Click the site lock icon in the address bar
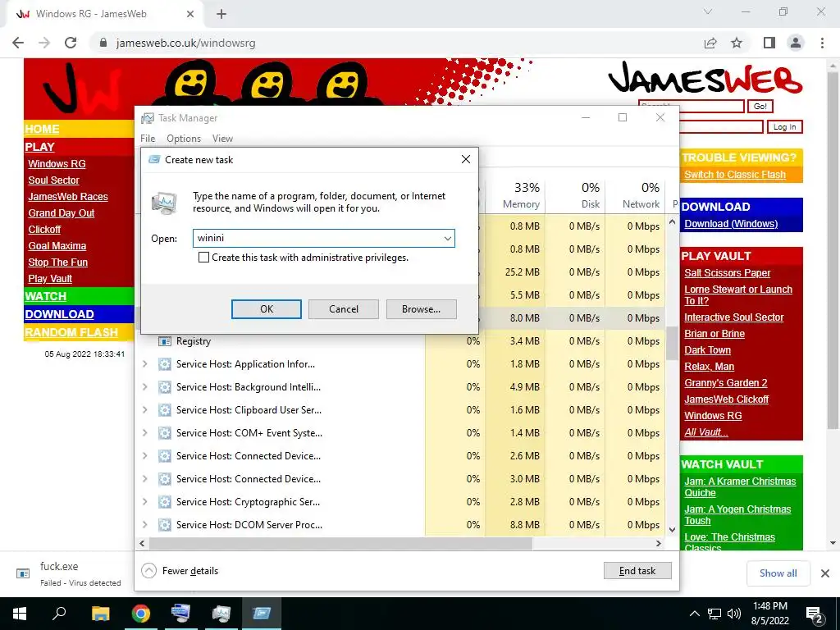The image size is (840, 630). pos(103,43)
